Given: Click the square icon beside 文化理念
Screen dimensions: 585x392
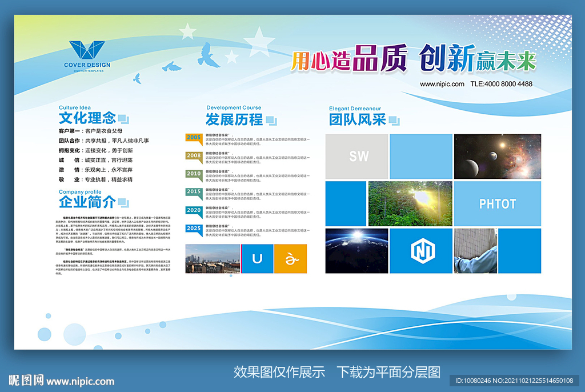Looking at the screenshot, I should tap(123, 119).
